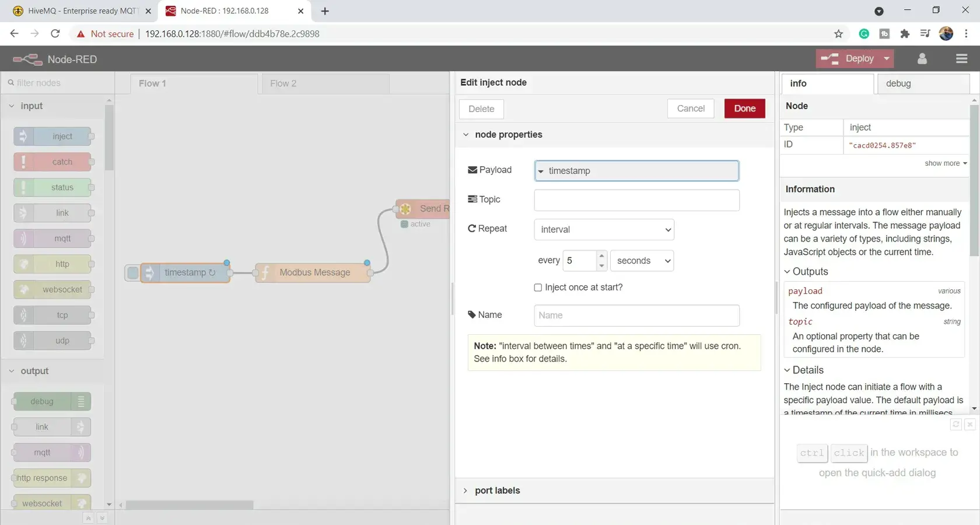Select the inject node in palette
The width and height of the screenshot is (980, 525).
pos(52,136)
